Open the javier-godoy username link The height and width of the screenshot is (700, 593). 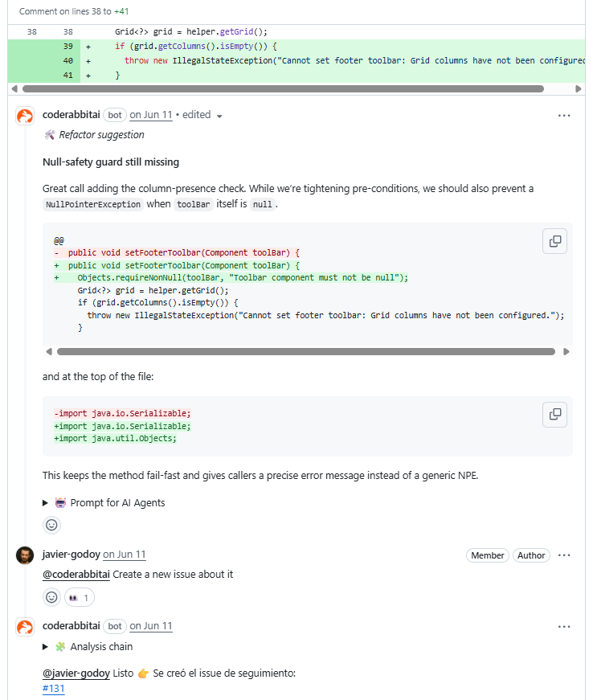coord(72,555)
